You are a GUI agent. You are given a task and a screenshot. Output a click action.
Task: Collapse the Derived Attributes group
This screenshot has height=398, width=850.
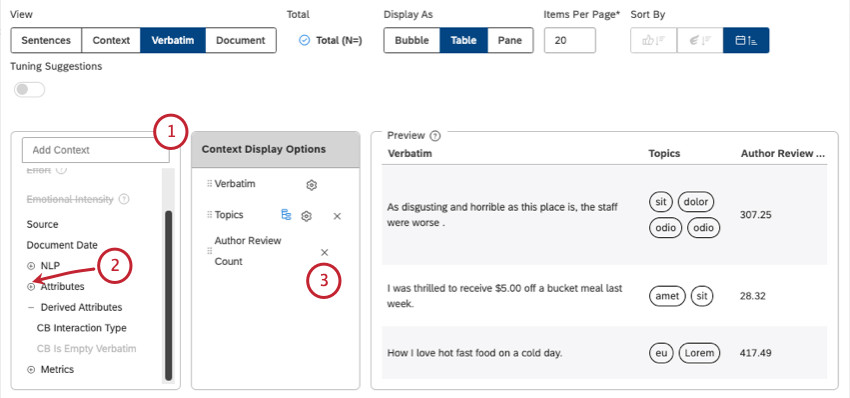coord(31,307)
